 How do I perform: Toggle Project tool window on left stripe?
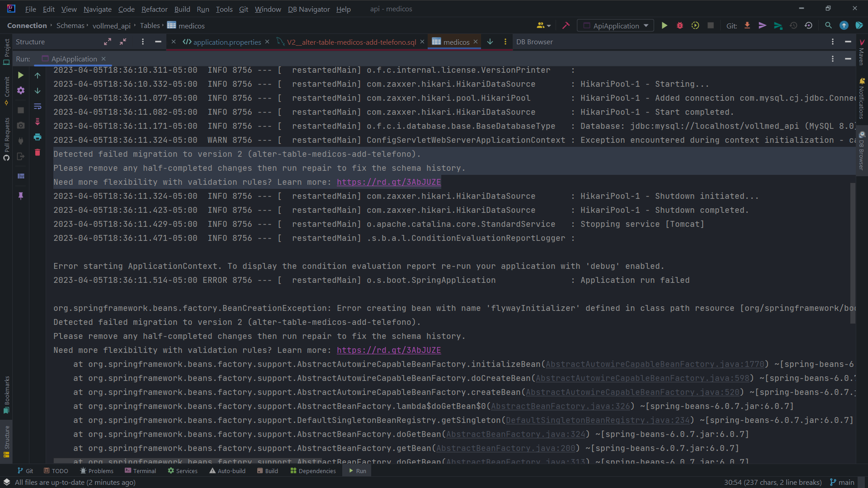(6, 52)
